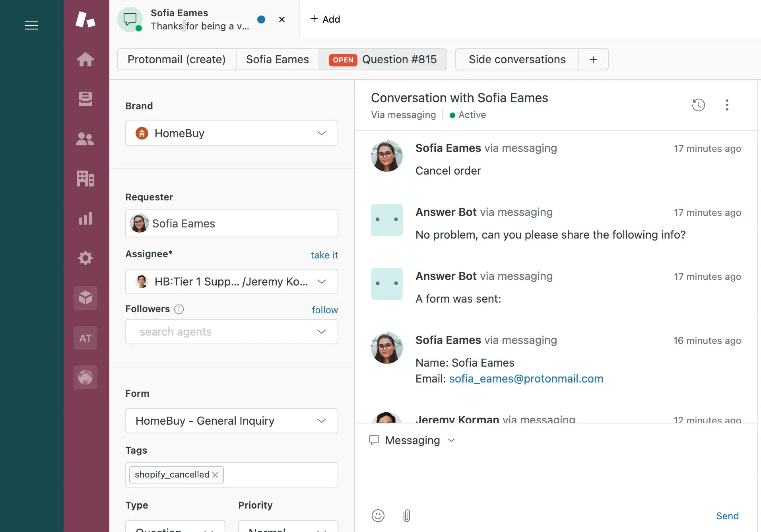Click the Send button

pos(728,516)
